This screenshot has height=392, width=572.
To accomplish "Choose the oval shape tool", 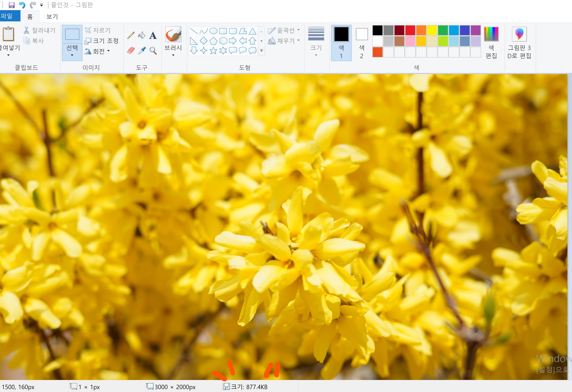I will [x=213, y=31].
